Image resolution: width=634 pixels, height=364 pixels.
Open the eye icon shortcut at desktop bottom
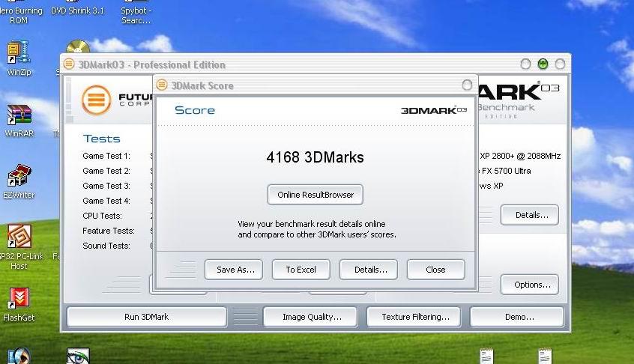click(x=78, y=356)
